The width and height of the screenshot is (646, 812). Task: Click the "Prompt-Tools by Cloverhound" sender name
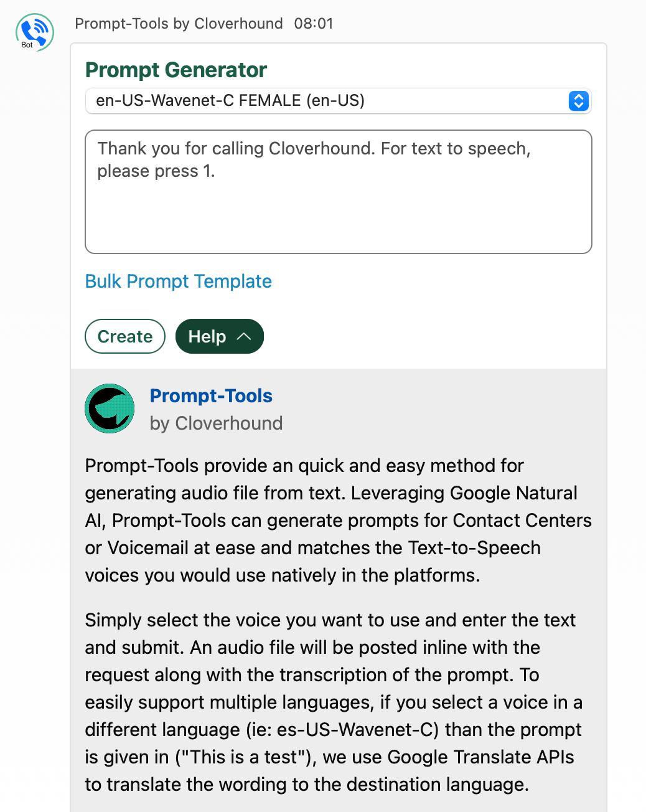(x=179, y=24)
